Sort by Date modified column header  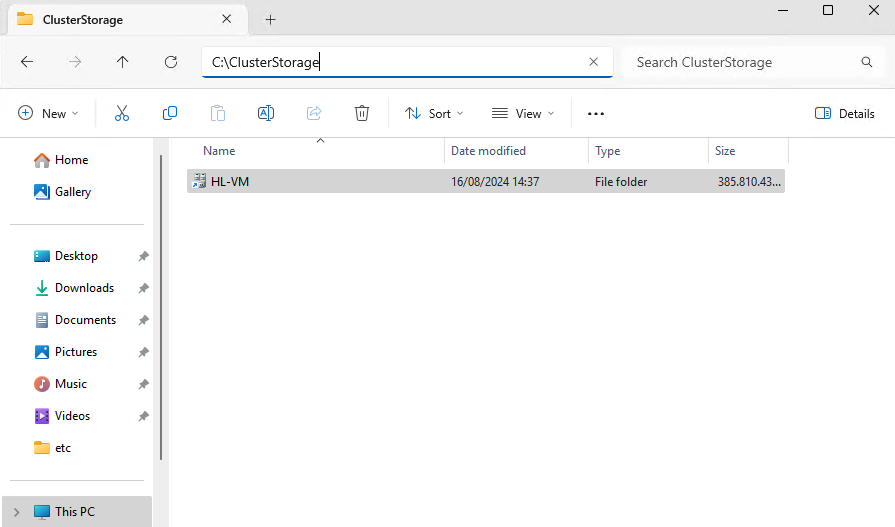pos(488,151)
